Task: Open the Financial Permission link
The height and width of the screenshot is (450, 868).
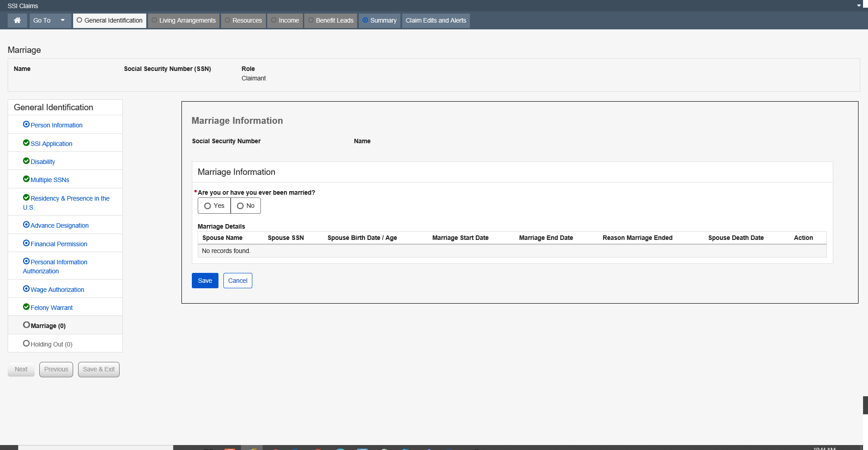Action: 59,244
